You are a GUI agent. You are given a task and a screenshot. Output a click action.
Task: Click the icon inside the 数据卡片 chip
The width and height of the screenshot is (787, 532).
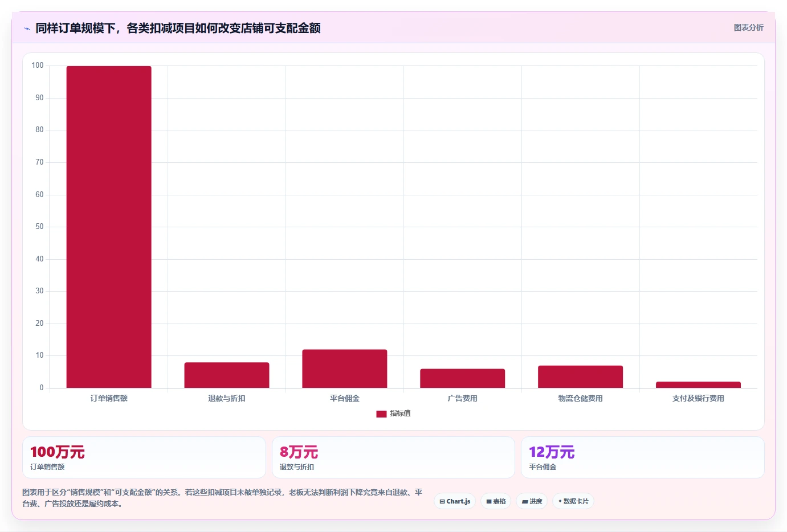click(x=560, y=501)
